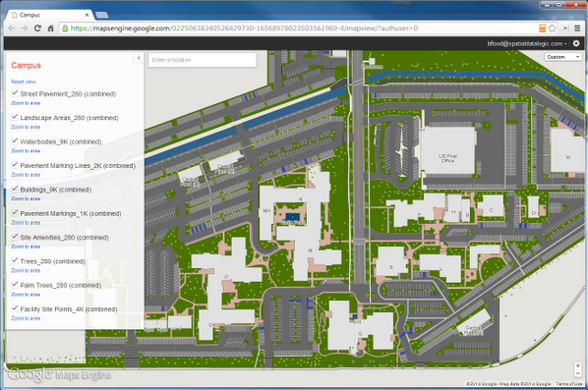The image size is (588, 390).
Task: Zoom to area for Street Pavement_280
Action: point(26,103)
